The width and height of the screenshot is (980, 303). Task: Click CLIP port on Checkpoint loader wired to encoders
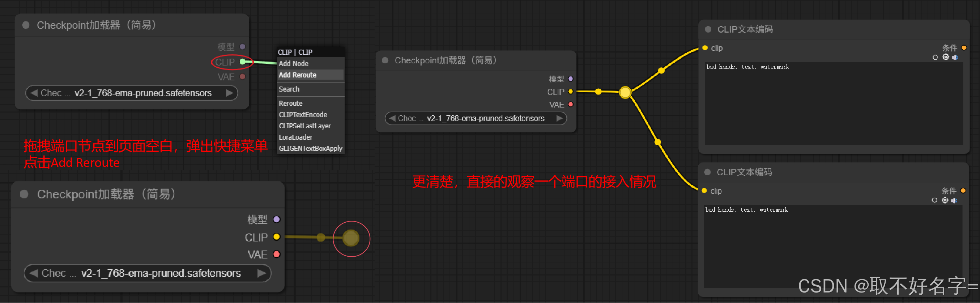coord(570,92)
